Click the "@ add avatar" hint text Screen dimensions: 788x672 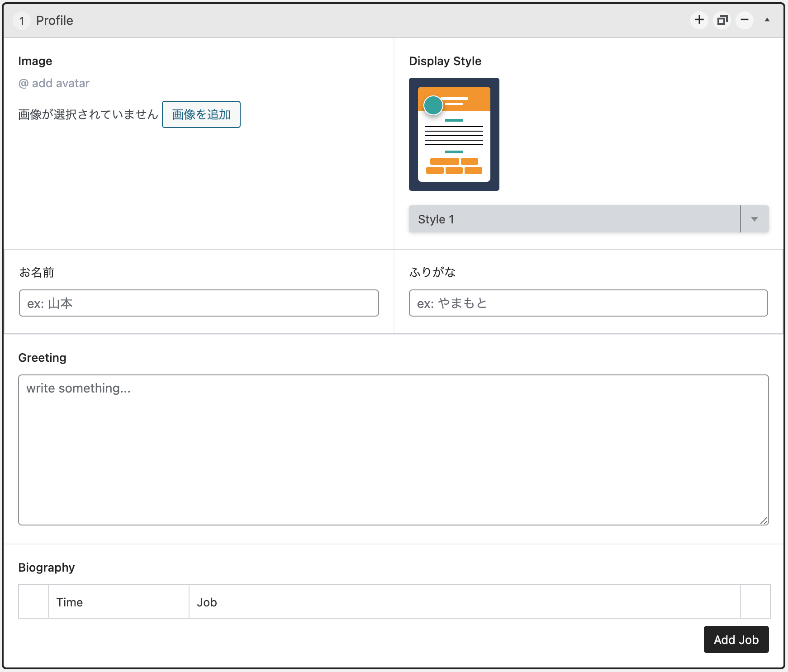point(54,83)
